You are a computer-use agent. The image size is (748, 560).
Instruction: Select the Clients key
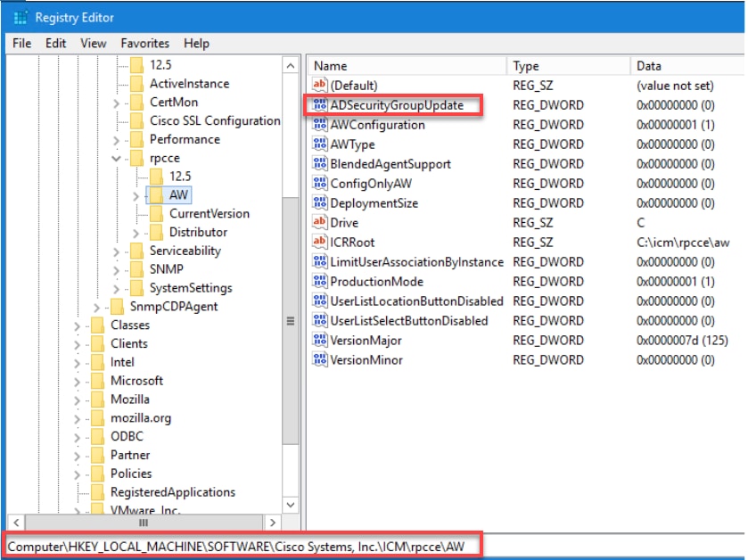tap(129, 343)
